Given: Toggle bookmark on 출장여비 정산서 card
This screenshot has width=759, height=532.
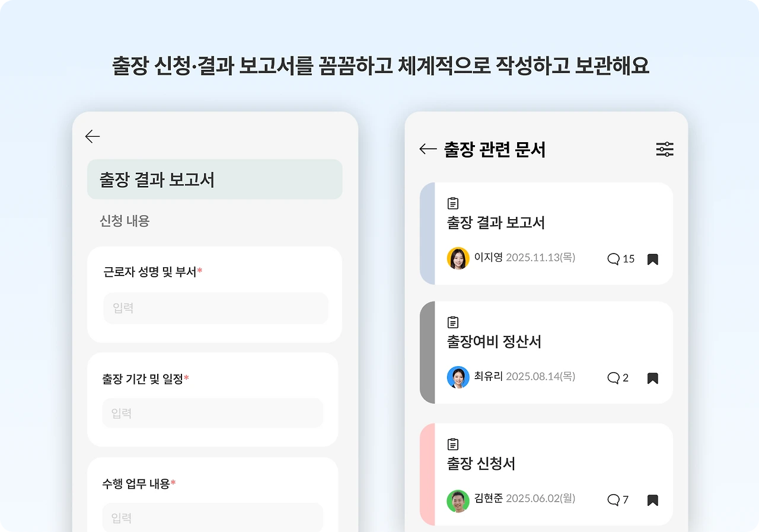Looking at the screenshot, I should coord(652,378).
